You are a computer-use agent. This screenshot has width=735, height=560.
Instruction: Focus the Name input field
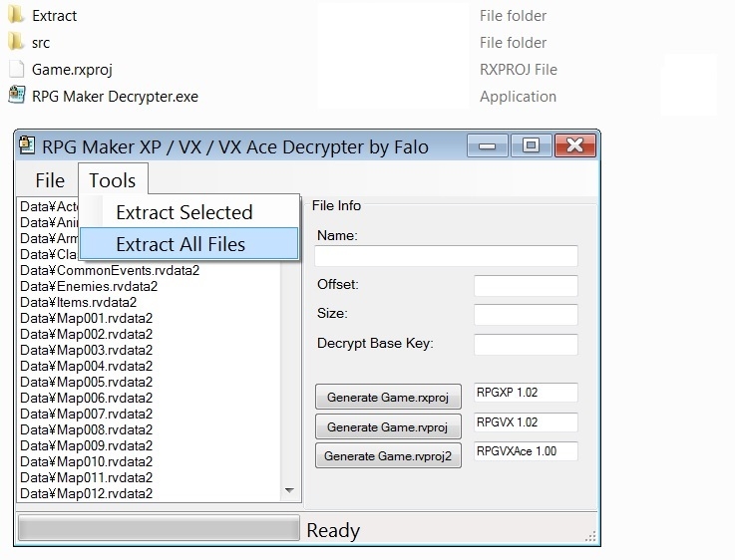(x=446, y=256)
